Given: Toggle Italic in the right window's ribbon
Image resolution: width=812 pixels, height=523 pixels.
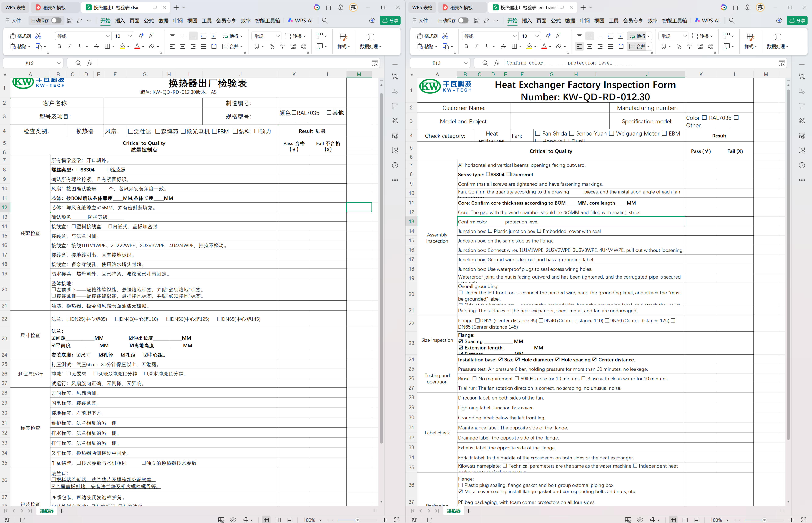Looking at the screenshot, I should tap(476, 46).
